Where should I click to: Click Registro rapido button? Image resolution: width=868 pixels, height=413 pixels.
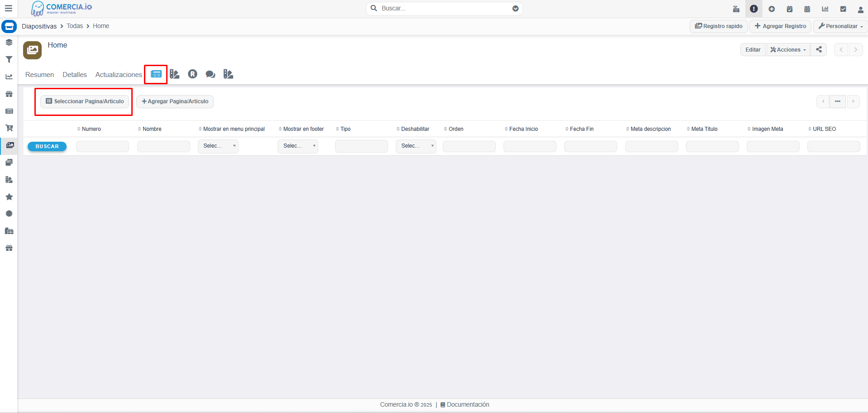coord(719,26)
